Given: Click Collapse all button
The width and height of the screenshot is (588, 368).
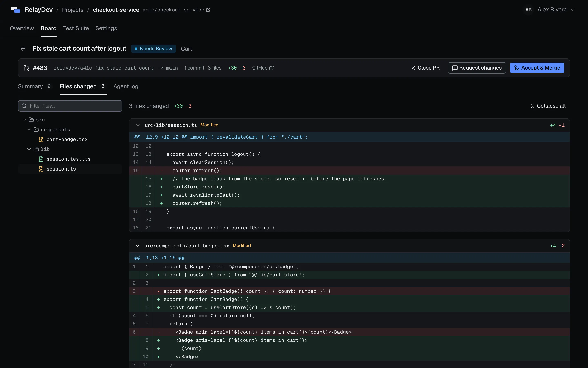Looking at the screenshot, I should click(x=548, y=106).
